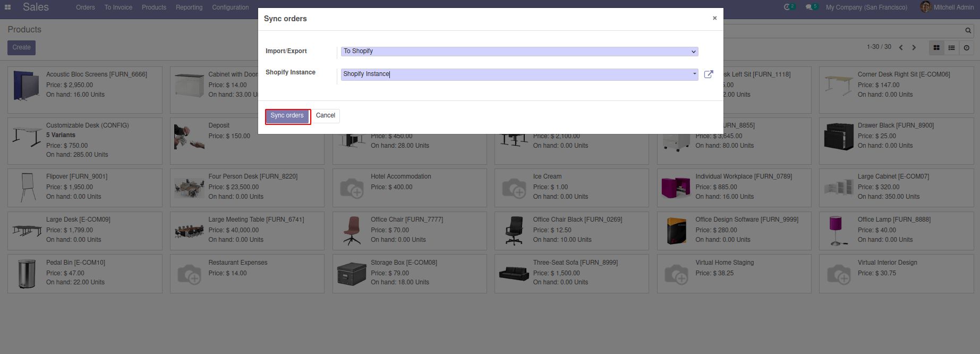
Task: Expand the Import/Export To Shopify dropdown
Action: coord(519,52)
